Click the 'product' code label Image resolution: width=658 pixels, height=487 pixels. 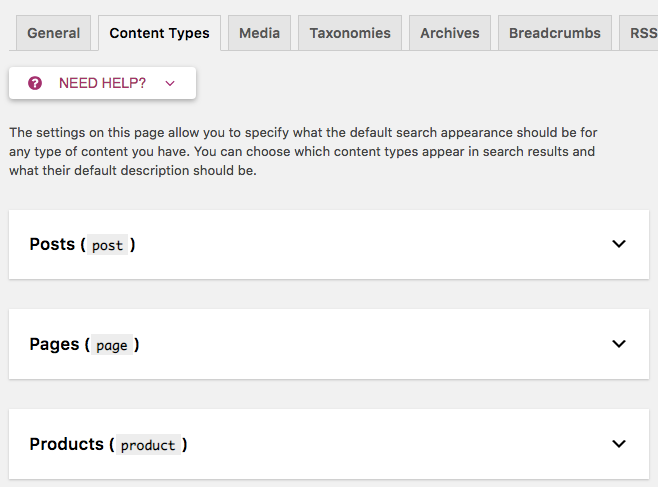147,446
